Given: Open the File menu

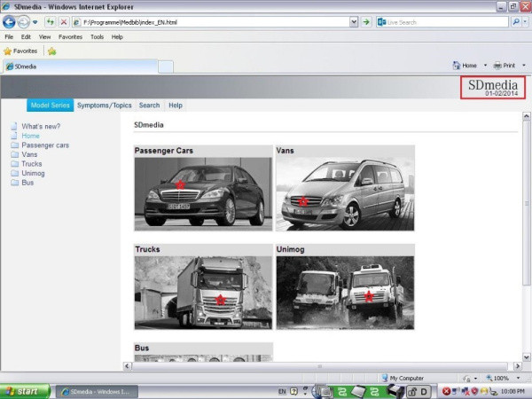Looking at the screenshot, I should pyautogui.click(x=9, y=37).
